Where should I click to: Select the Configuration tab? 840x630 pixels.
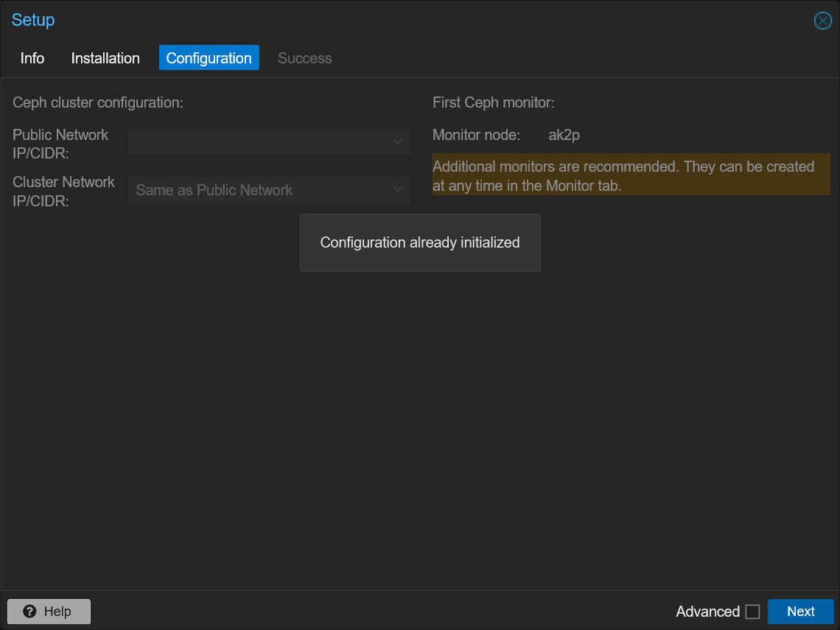click(209, 58)
